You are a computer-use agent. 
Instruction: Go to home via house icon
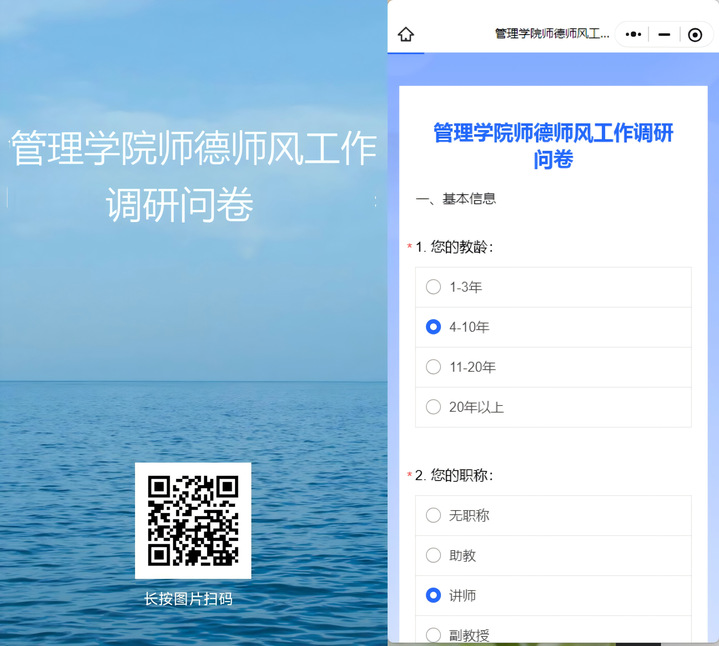(x=406, y=34)
